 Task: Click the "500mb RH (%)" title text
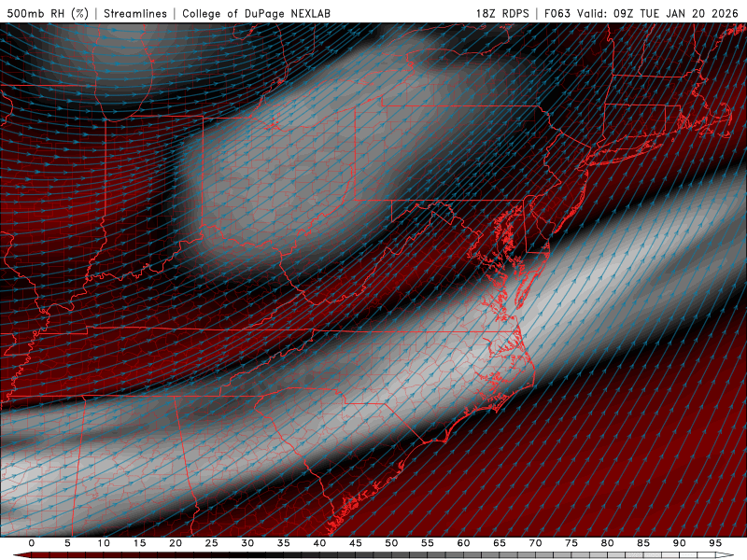click(48, 13)
